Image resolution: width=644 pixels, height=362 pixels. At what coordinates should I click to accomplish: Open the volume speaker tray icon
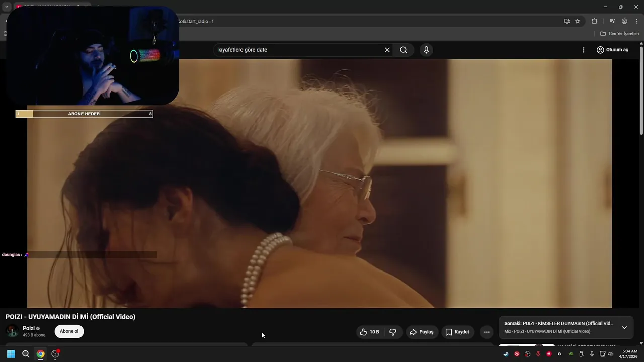click(x=610, y=354)
